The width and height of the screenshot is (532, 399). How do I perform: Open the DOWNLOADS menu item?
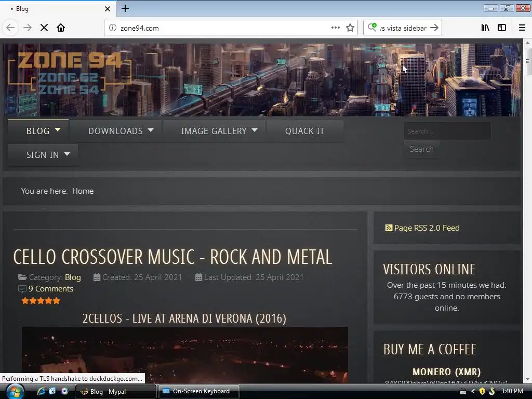(x=115, y=131)
